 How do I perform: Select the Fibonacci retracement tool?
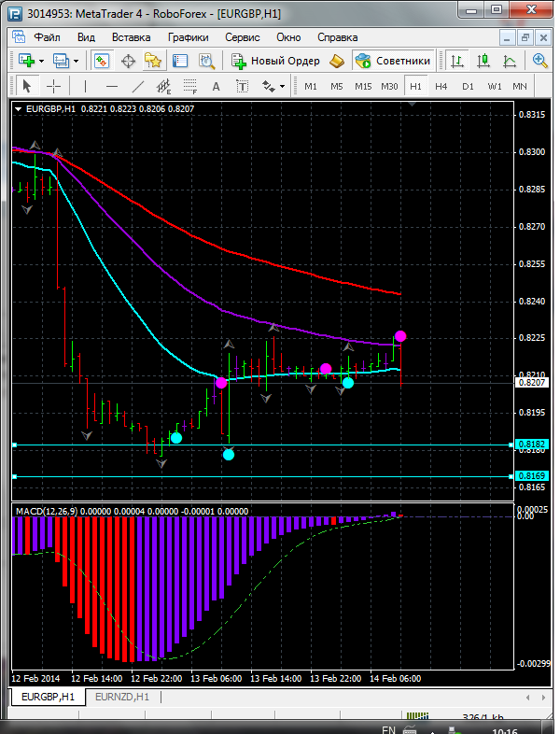(190, 86)
